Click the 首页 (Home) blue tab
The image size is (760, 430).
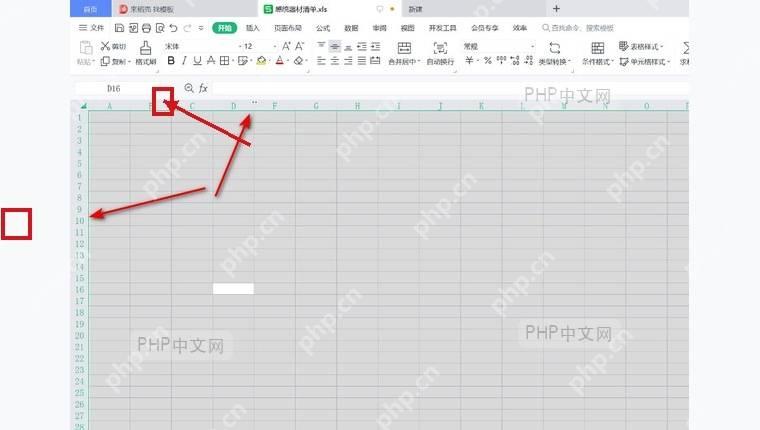point(91,9)
